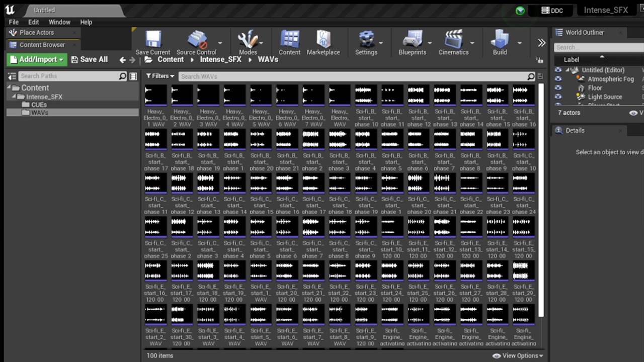Click the save search icon next to Search WAVs
This screenshot has width=644, height=362.
pyautogui.click(x=540, y=76)
